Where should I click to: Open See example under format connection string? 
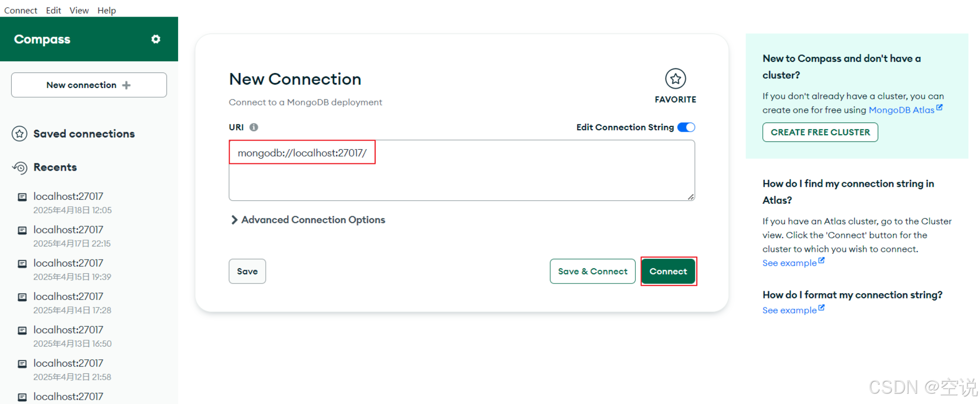[x=789, y=310]
